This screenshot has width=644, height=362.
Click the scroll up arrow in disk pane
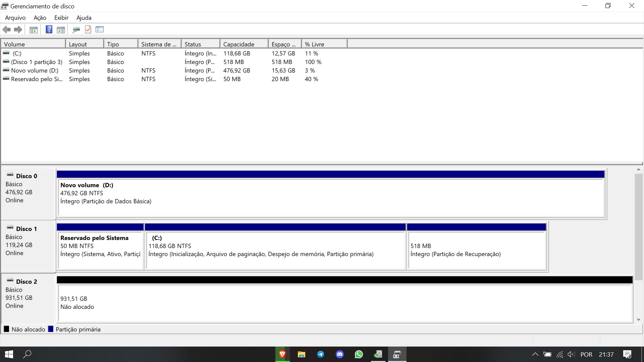click(x=638, y=170)
